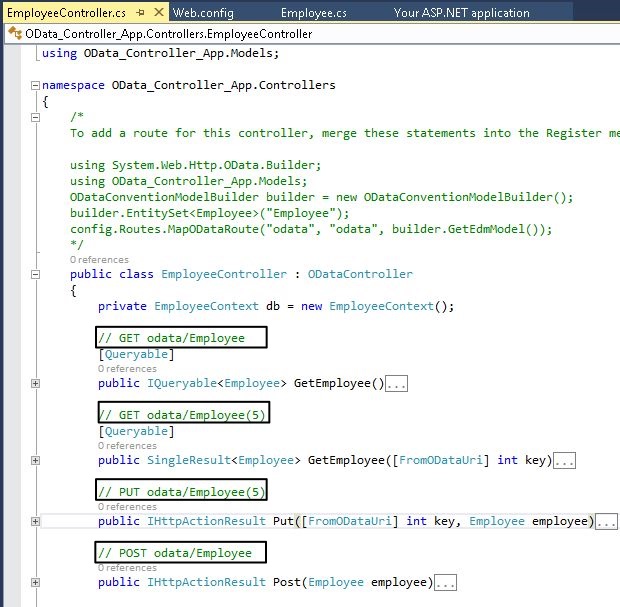Open 0 references link above IQueryable GetEmployee
Viewport: 620px width, 607px height.
[127, 369]
